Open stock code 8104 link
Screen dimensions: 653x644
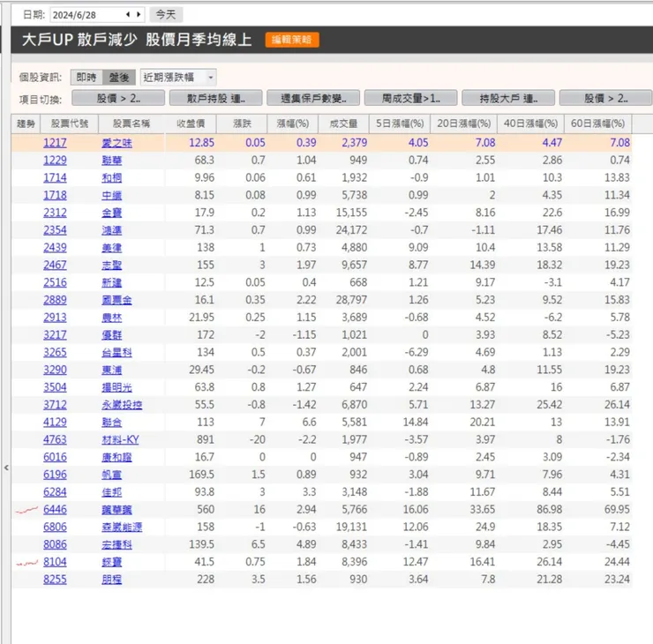click(x=55, y=562)
